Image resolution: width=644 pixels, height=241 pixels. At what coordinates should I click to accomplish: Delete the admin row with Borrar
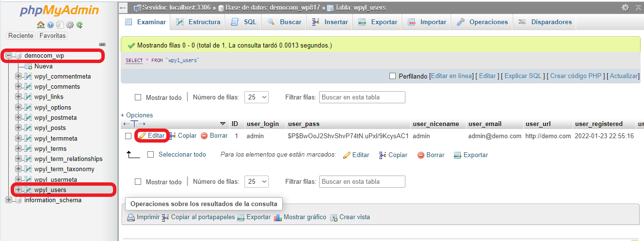(x=214, y=136)
